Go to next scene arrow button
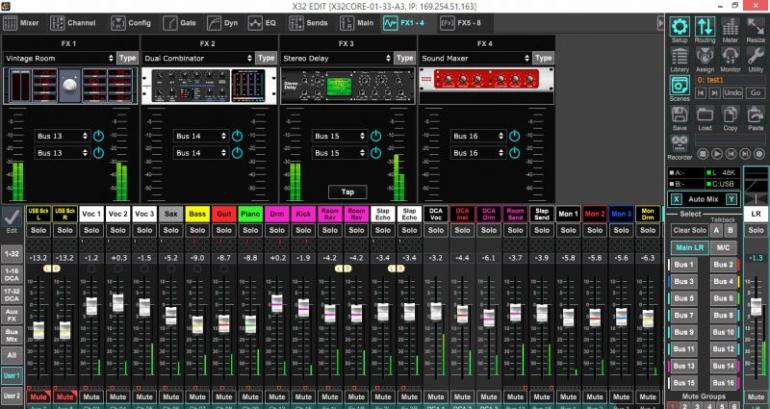This screenshot has height=409, width=770. pyautogui.click(x=715, y=92)
